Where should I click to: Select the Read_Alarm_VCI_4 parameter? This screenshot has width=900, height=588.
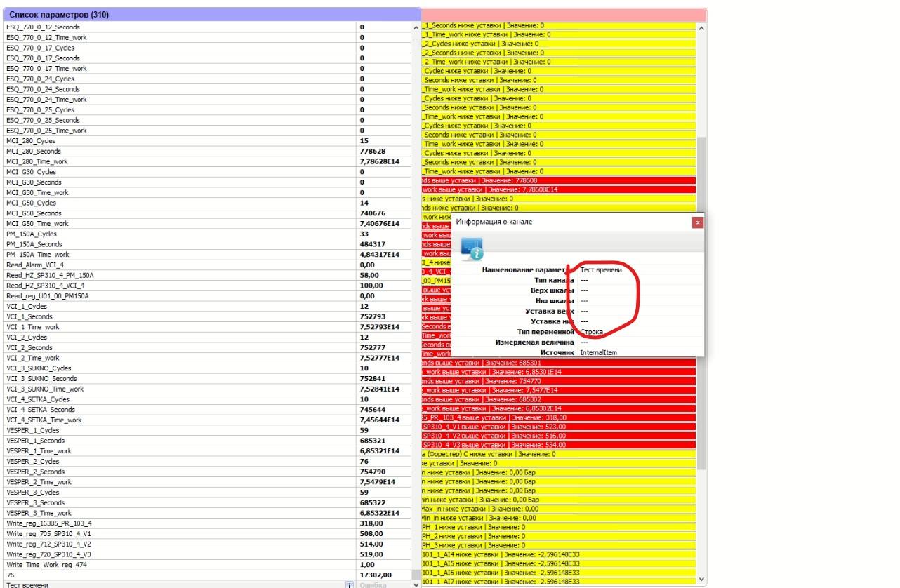coord(207,265)
